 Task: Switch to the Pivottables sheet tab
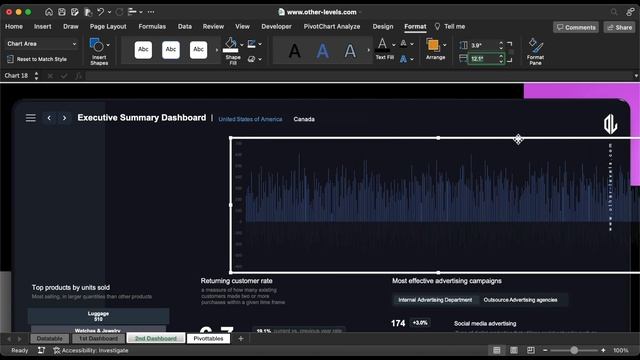coord(208,338)
